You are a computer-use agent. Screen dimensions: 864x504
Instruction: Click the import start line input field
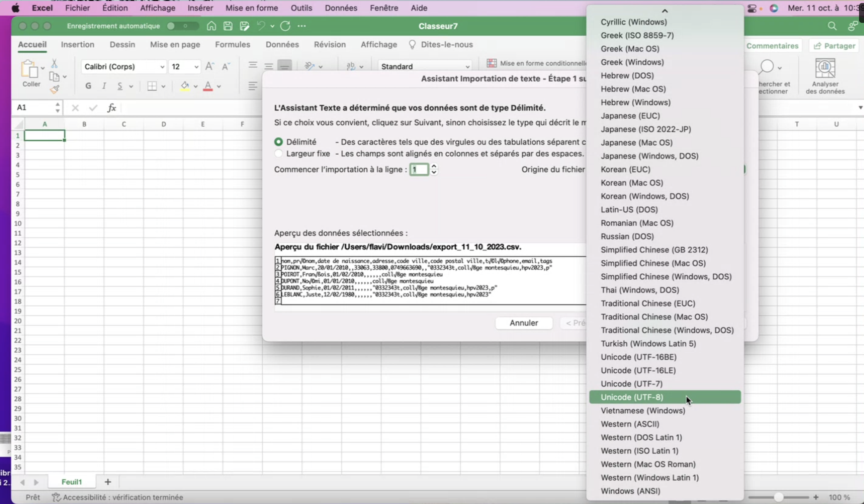[x=419, y=169]
